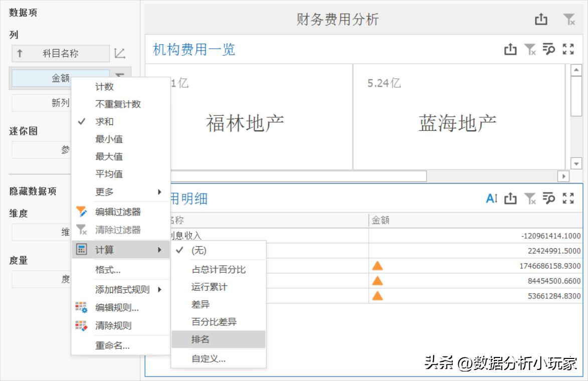Click the text formatting A icon on 费用明细
This screenshot has width=588, height=381.
pos(491,198)
